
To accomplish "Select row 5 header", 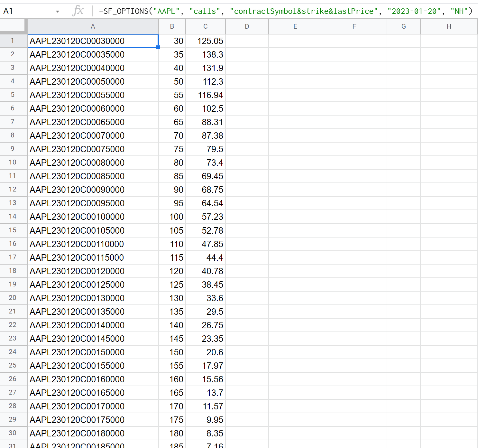I will 13,95.
